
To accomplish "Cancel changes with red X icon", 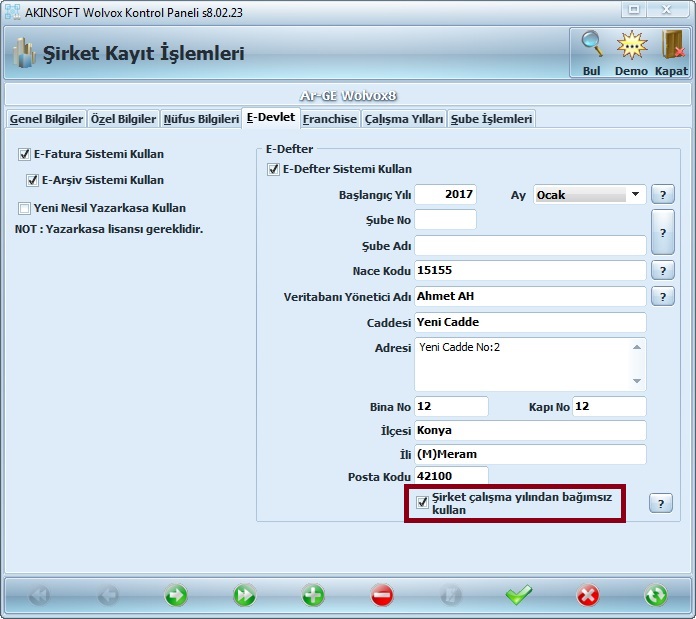I will tap(588, 595).
